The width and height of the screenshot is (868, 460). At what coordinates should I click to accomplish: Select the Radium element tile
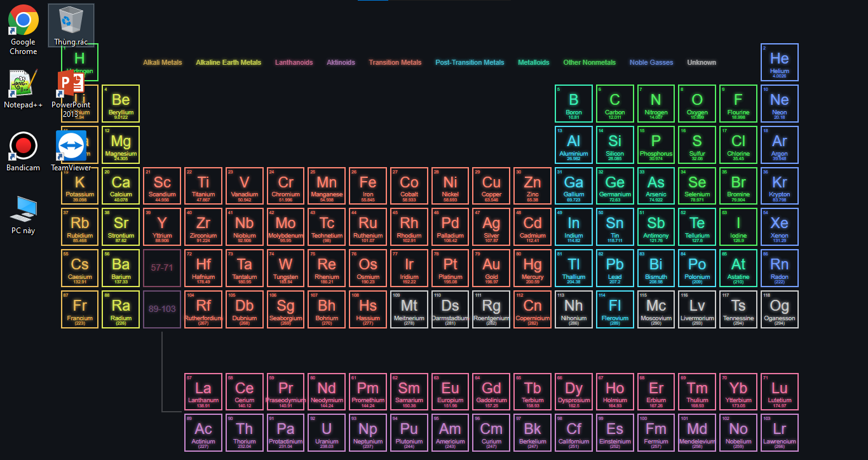[x=121, y=309]
